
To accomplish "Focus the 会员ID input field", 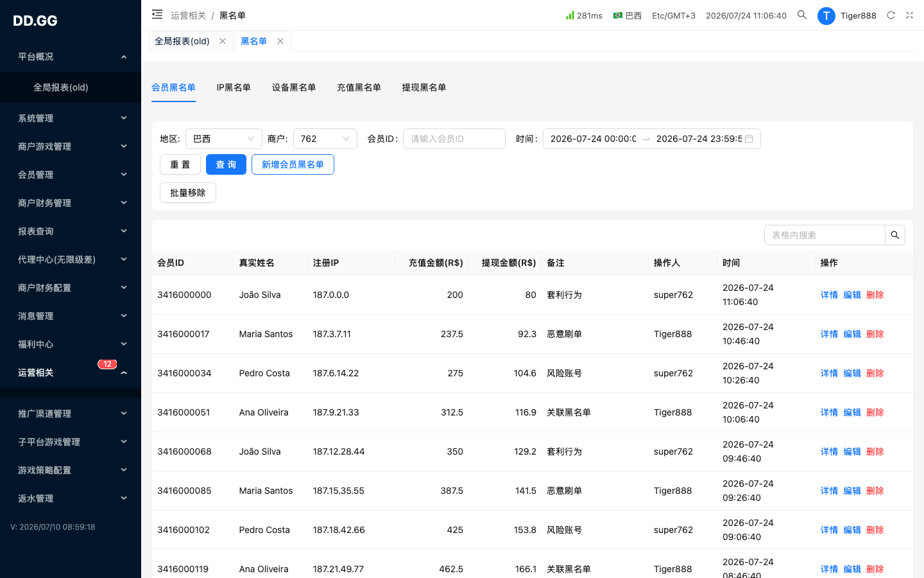I will (x=454, y=139).
